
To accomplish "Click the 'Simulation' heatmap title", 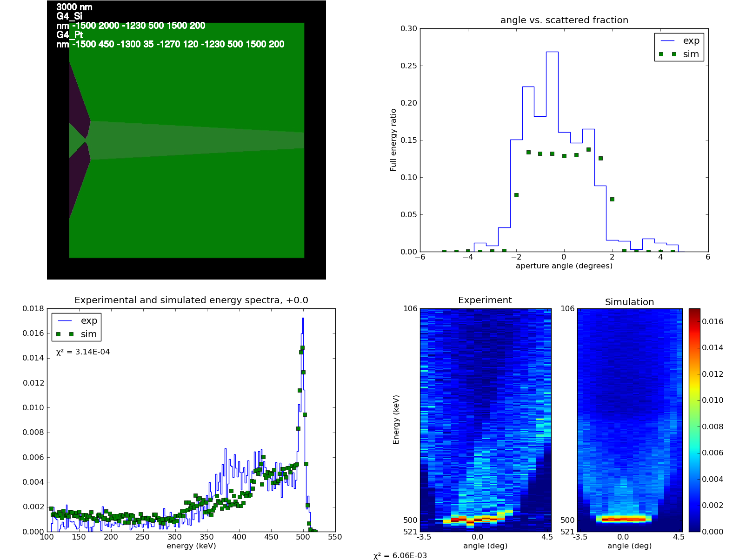I will click(x=629, y=302).
